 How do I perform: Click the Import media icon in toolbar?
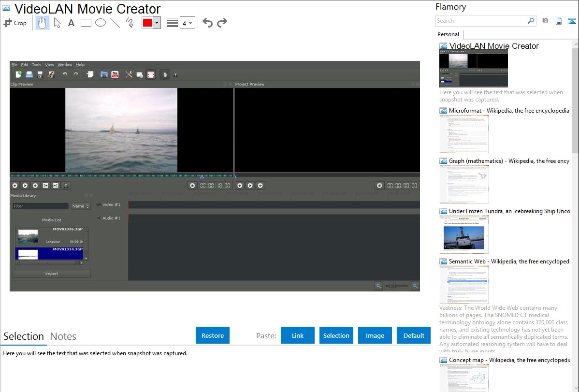pos(90,74)
